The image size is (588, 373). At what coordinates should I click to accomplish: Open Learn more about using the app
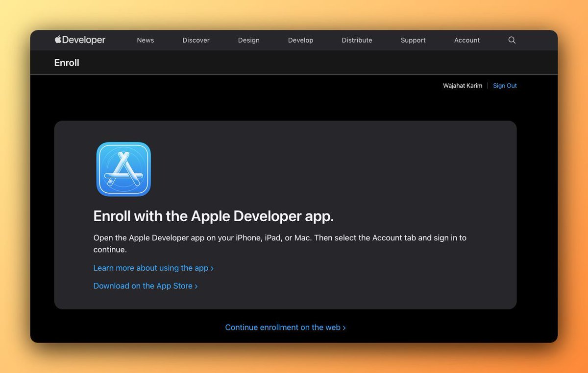point(150,268)
